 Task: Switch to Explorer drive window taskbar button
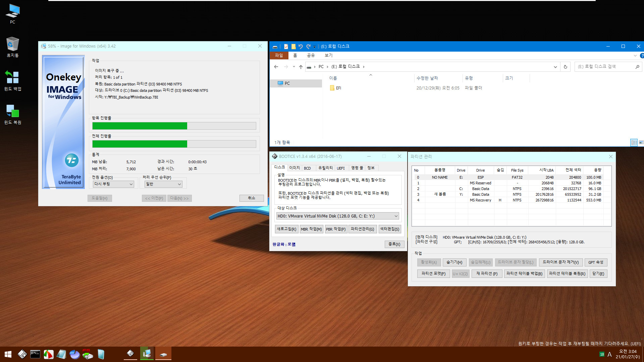coord(163,354)
